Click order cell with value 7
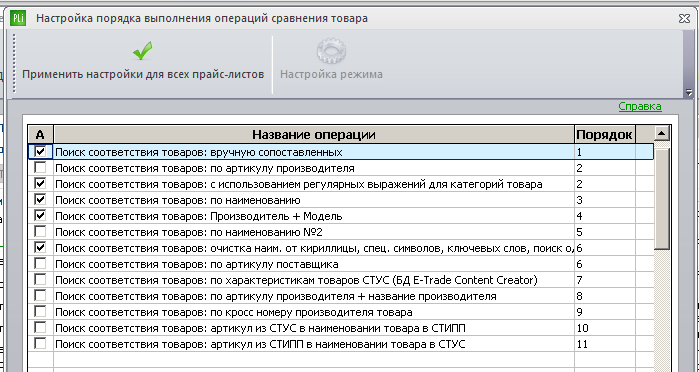Screen dimensions: 699x372 (604, 280)
